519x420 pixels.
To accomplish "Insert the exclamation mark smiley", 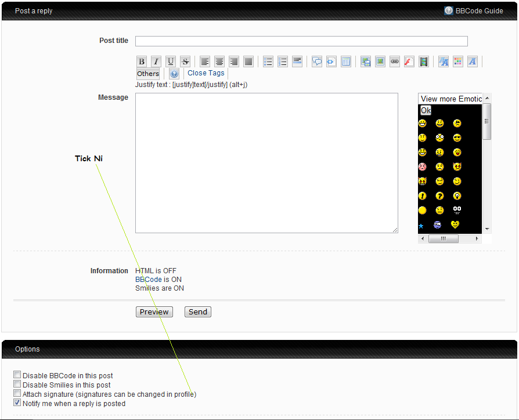I will tap(423, 195).
